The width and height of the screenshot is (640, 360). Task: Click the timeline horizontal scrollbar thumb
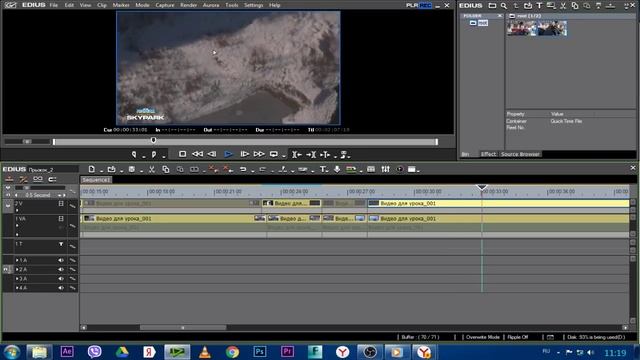point(183,327)
